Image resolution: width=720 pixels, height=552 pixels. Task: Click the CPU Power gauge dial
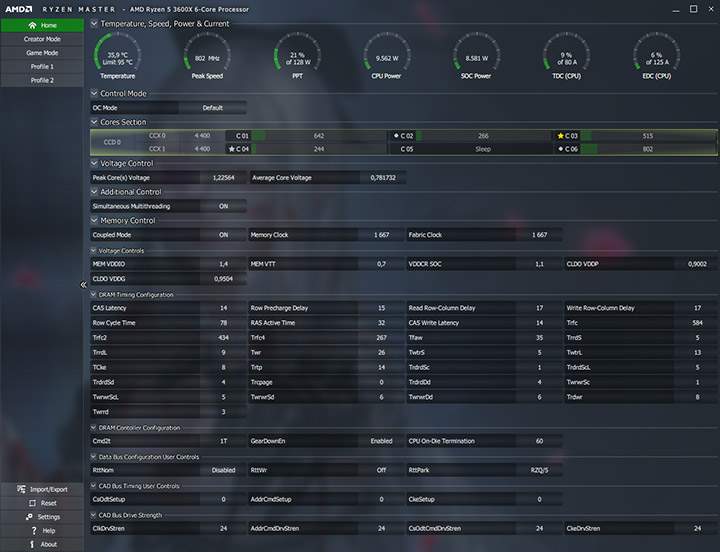(387, 51)
